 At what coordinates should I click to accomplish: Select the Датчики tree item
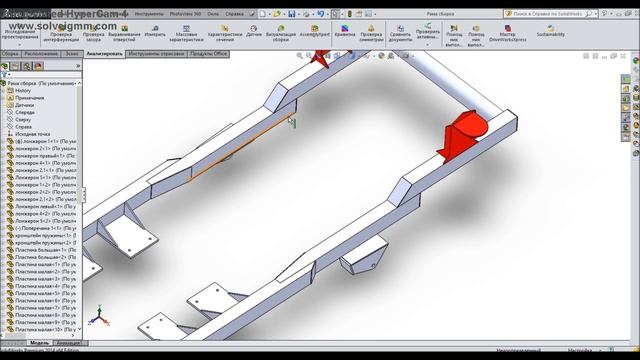24,105
